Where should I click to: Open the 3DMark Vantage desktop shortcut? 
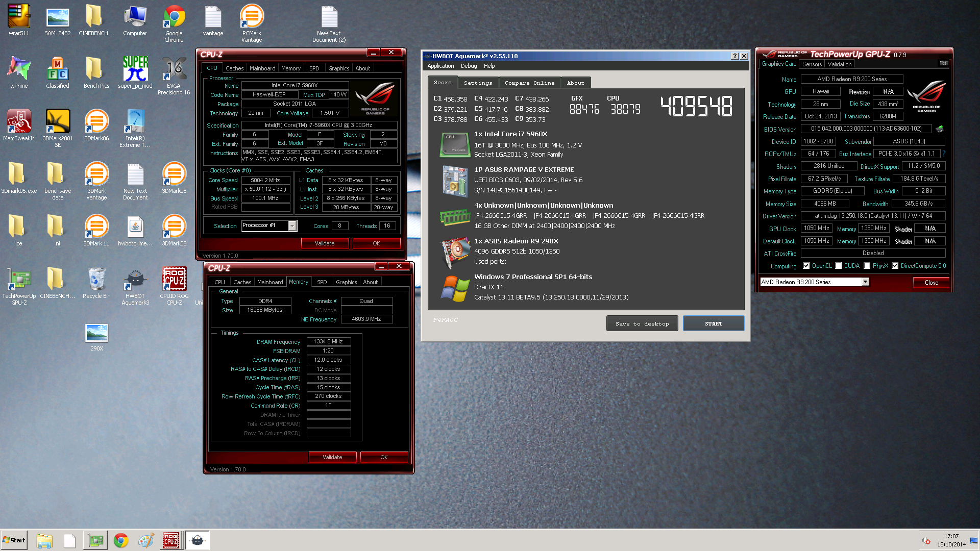[x=96, y=181]
